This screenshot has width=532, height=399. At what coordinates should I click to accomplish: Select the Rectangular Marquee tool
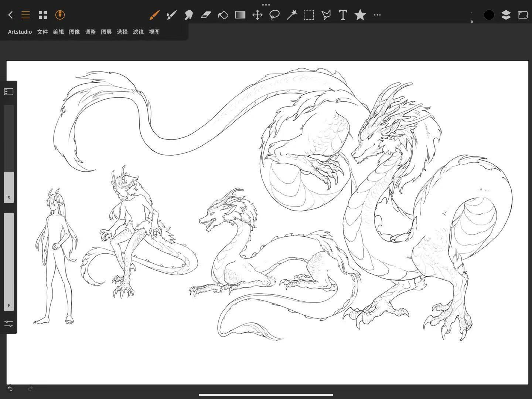309,15
